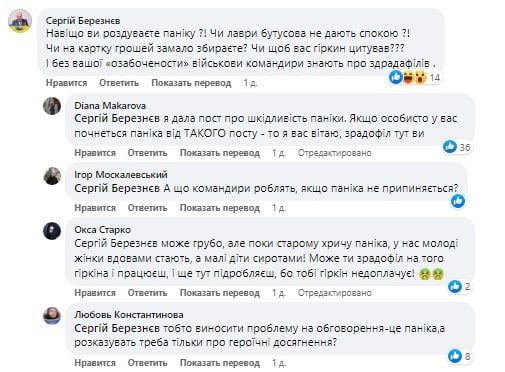This screenshot has height=372, width=505.
Task: Click the laughing emoji reaction on the top comment
Action: coord(409,77)
